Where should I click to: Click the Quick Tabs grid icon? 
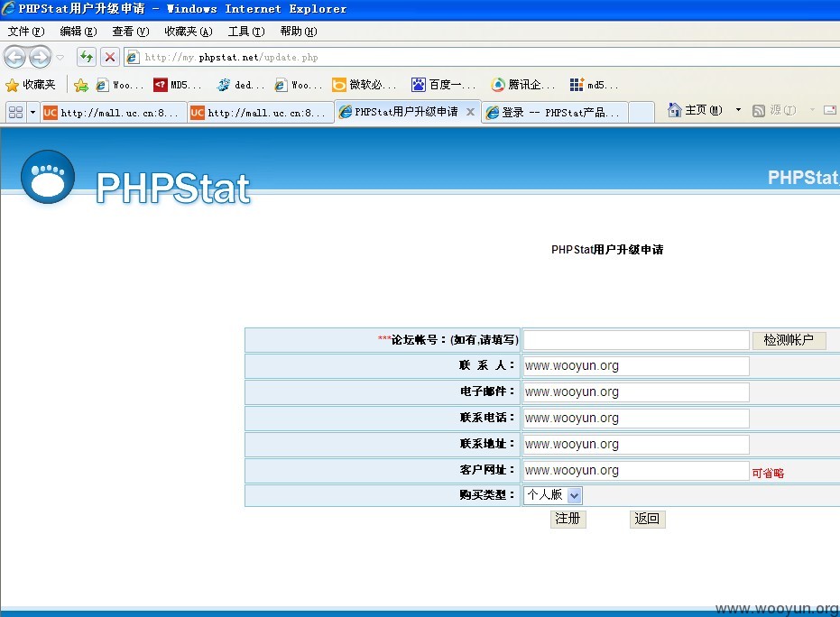click(16, 113)
